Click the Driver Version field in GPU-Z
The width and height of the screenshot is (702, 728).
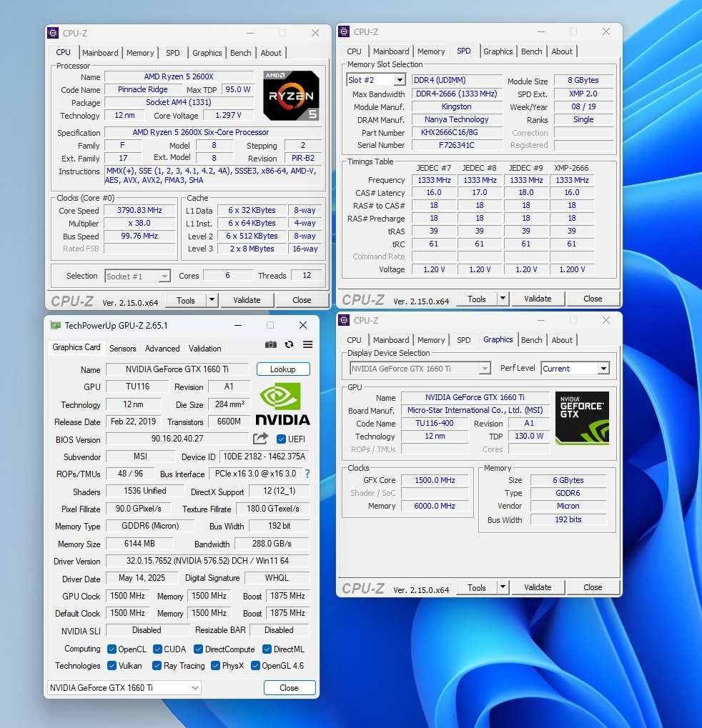208,561
